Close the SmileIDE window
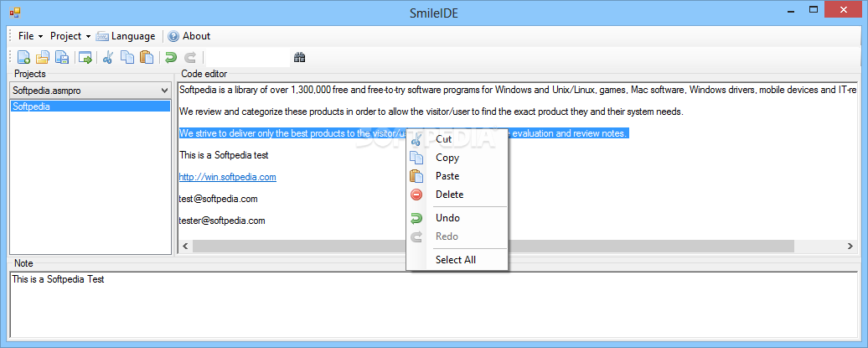The width and height of the screenshot is (868, 348). (x=844, y=9)
